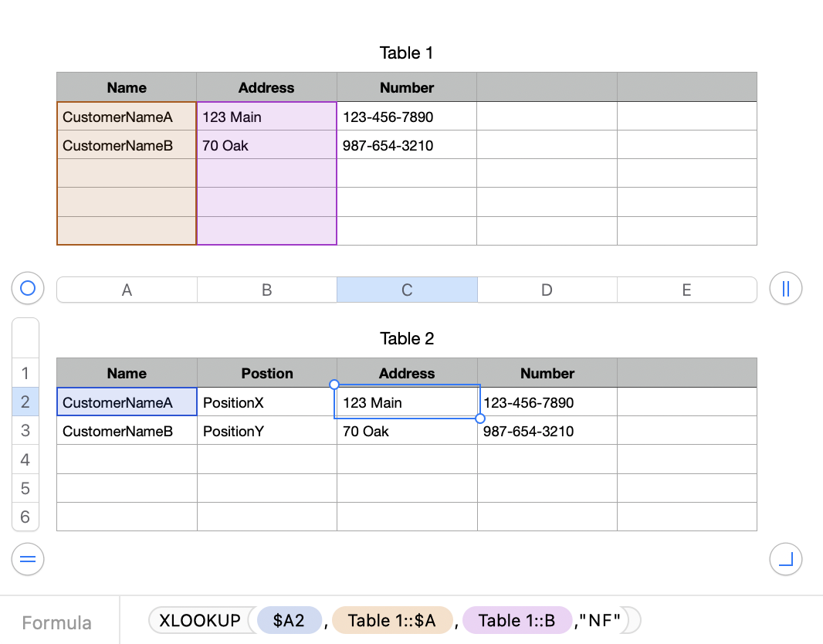Viewport: 823px width, 644px height.
Task: Click the selection handle circle below the Address cell
Action: [480, 418]
